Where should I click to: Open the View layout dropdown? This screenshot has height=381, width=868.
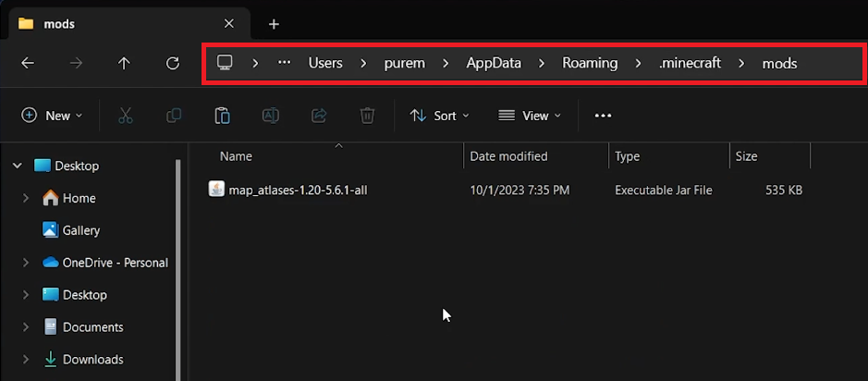pos(530,116)
